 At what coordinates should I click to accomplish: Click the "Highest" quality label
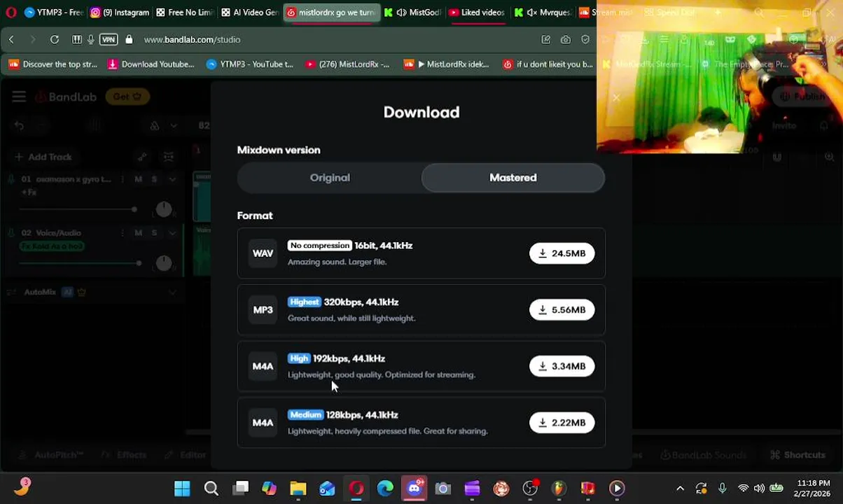click(304, 302)
